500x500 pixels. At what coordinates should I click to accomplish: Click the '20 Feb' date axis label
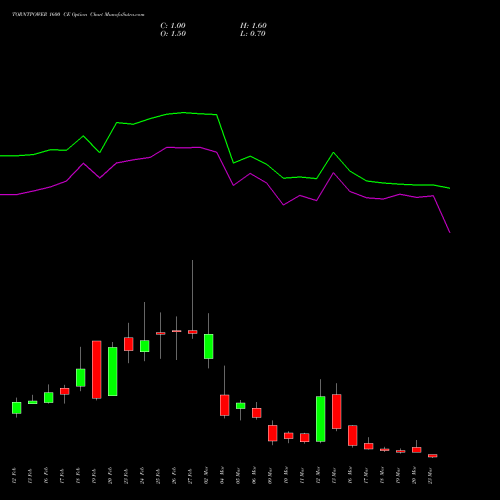pyautogui.click(x=110, y=475)
